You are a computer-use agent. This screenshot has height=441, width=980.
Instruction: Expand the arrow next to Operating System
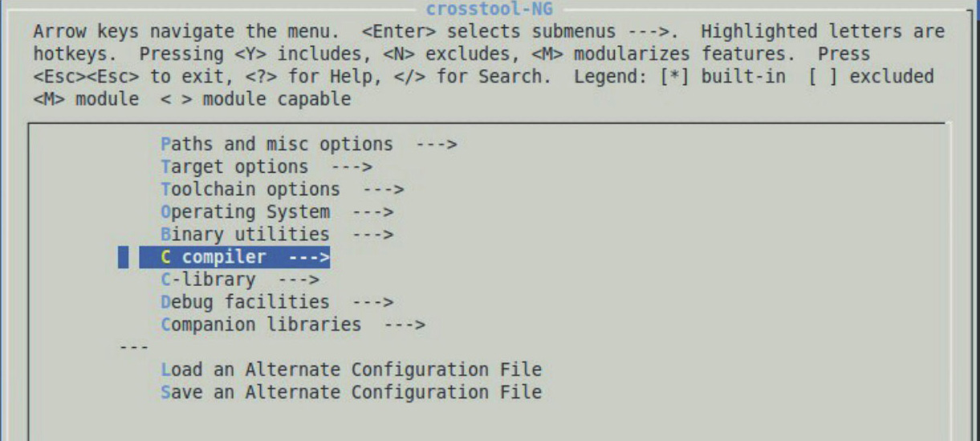(x=373, y=212)
